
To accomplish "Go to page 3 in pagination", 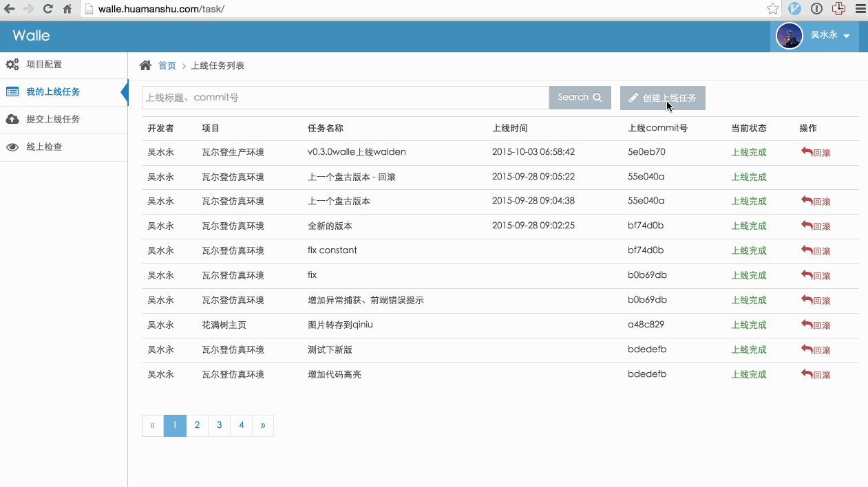I will click(x=219, y=425).
